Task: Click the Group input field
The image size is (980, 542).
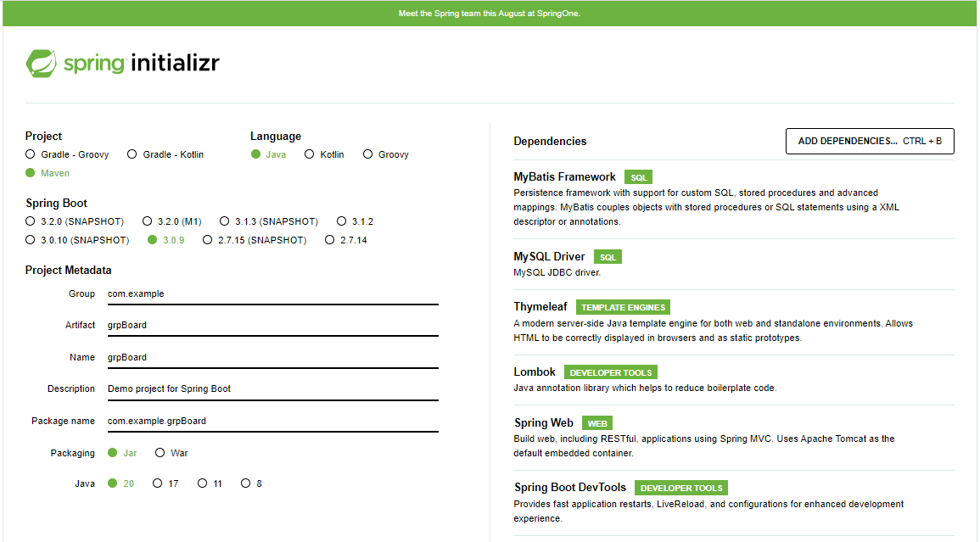Action: 272,293
